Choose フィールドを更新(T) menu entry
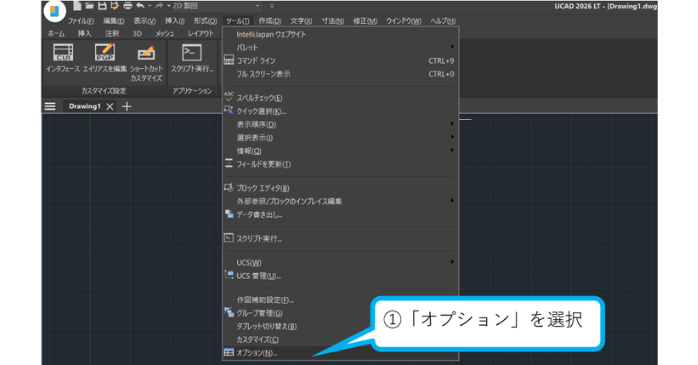698x365 pixels. click(341, 164)
